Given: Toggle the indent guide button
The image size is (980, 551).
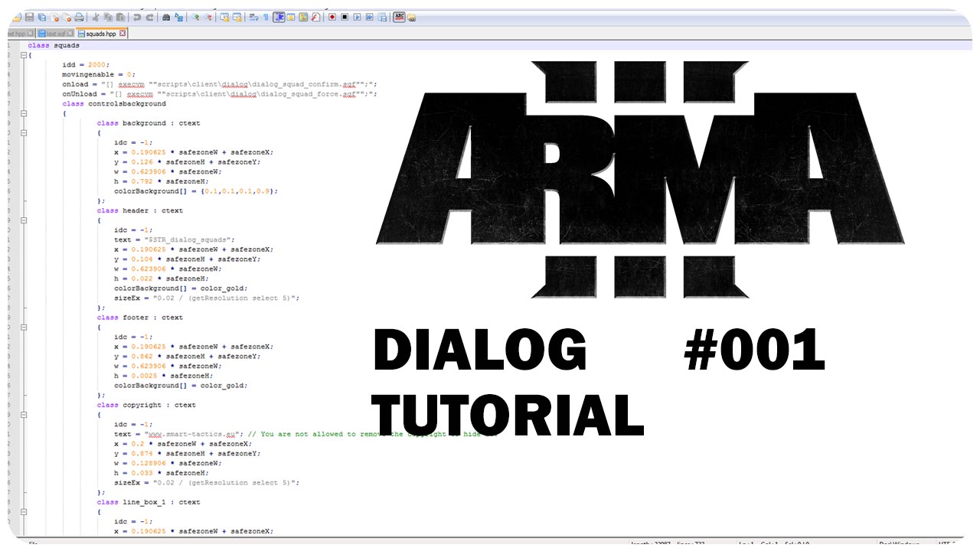Looking at the screenshot, I should (x=279, y=17).
